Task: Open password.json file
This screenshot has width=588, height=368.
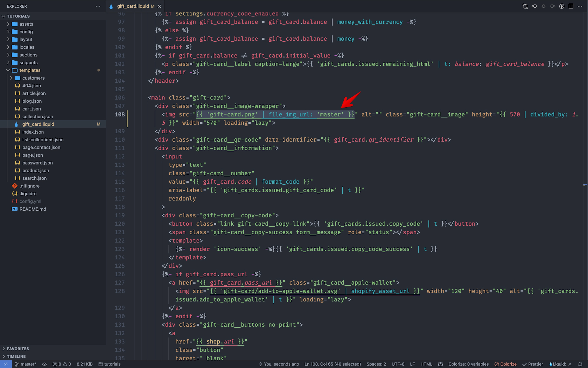Action: pyautogui.click(x=53, y=163)
